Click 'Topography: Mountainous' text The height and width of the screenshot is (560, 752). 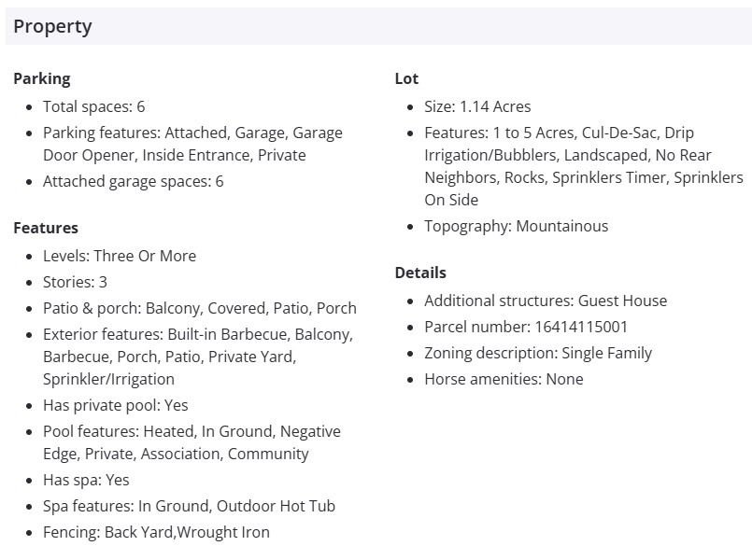coord(516,226)
